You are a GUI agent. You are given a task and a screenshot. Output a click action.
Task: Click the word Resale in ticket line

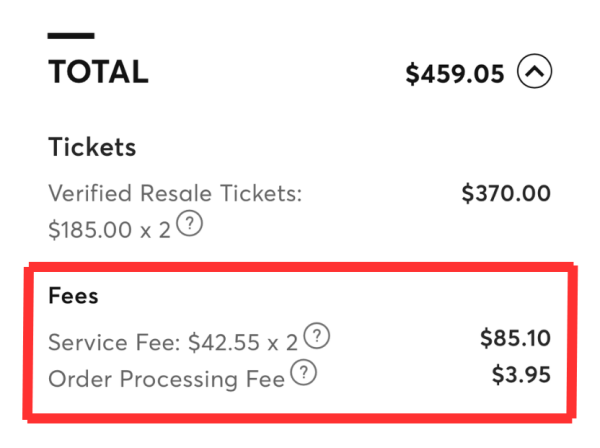[x=176, y=192]
